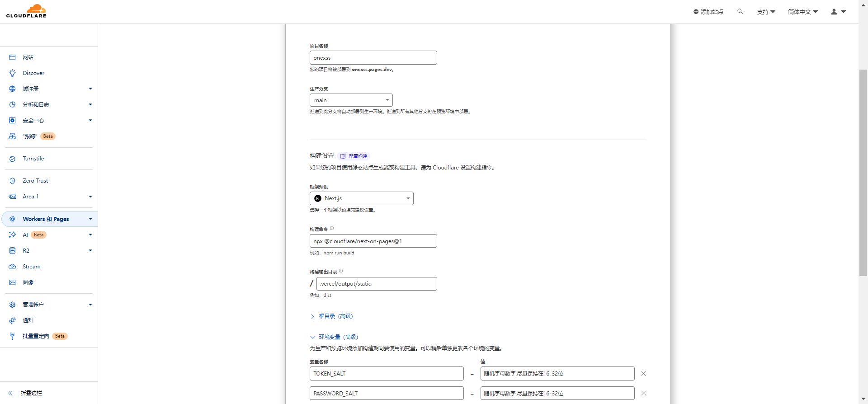Open the 支持 menu
868x404 pixels.
766,12
